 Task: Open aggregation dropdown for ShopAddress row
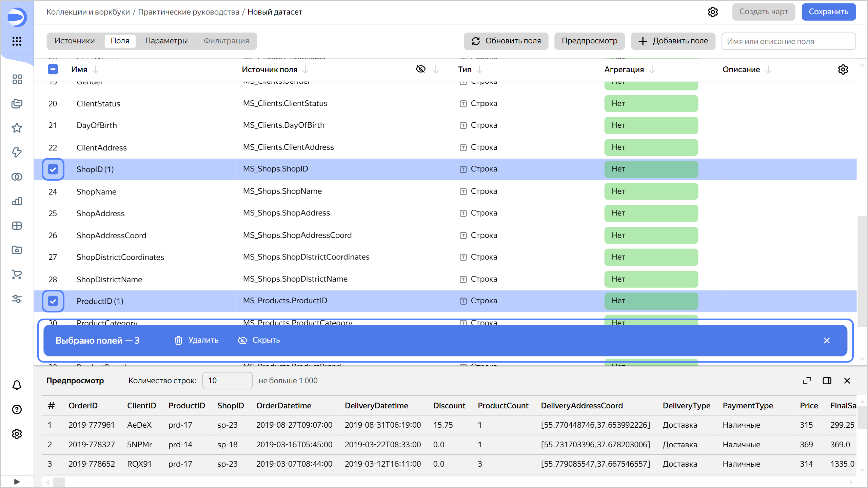(x=651, y=213)
